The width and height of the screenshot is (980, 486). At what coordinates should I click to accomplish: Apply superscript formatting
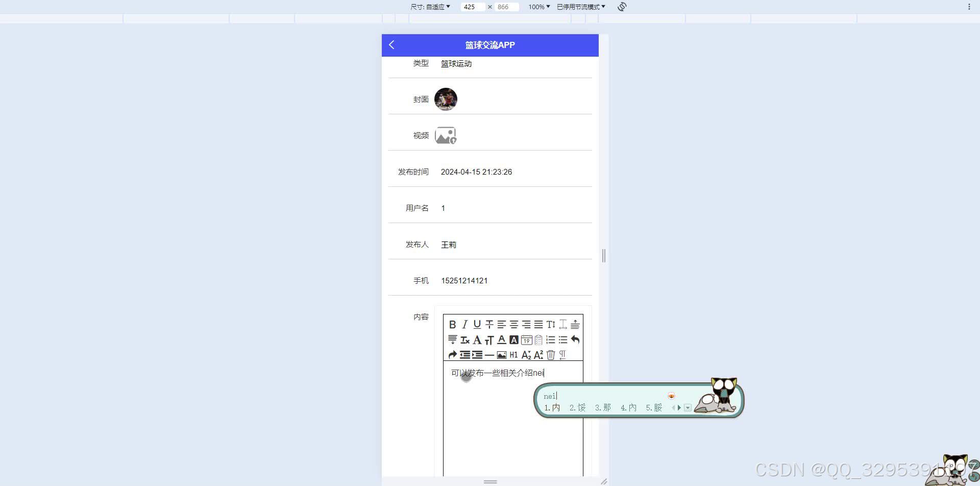[x=538, y=355]
